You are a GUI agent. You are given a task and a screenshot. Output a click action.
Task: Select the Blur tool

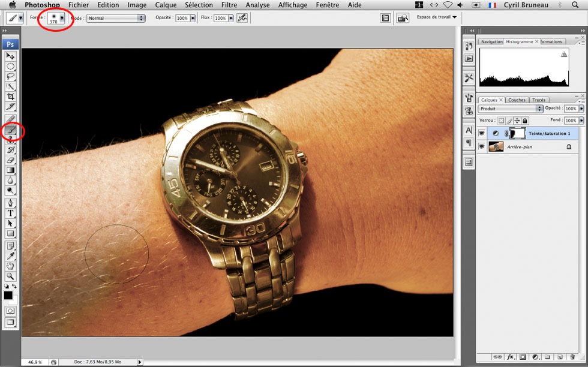pyautogui.click(x=11, y=181)
